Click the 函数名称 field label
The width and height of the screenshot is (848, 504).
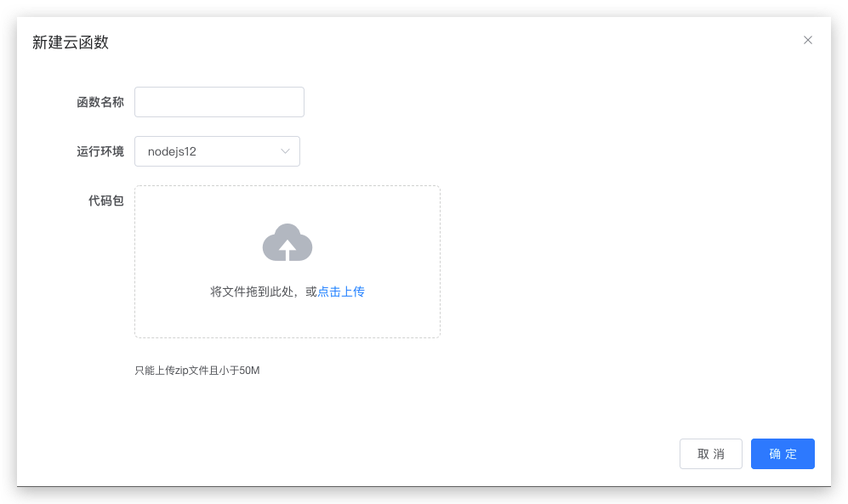100,102
